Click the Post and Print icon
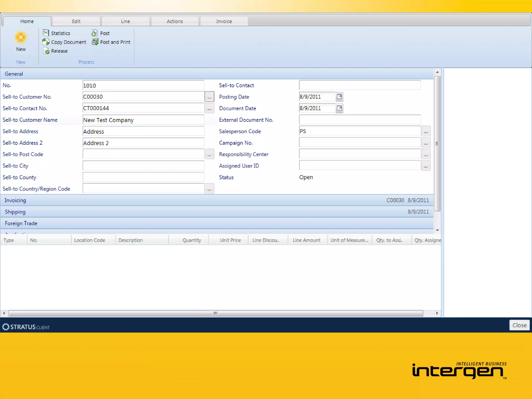 click(x=95, y=42)
